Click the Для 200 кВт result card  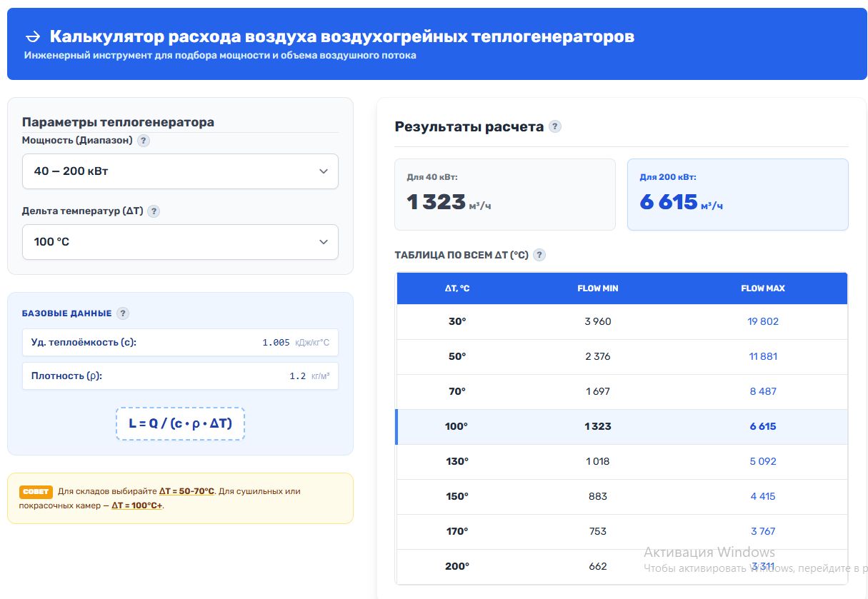tap(738, 194)
